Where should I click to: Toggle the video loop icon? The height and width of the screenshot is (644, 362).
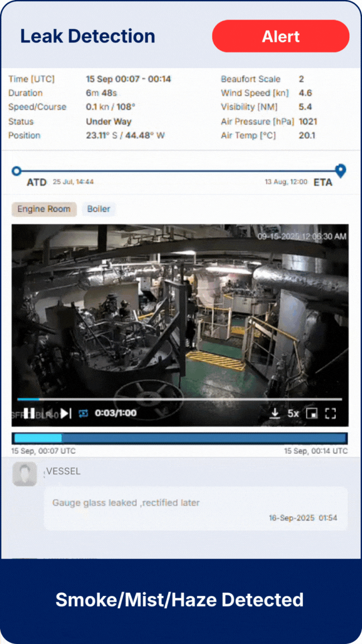pos(84,413)
